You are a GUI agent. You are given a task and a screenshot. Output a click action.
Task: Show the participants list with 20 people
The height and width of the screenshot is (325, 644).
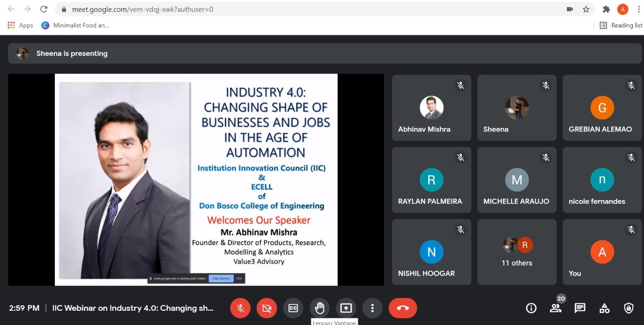556,308
